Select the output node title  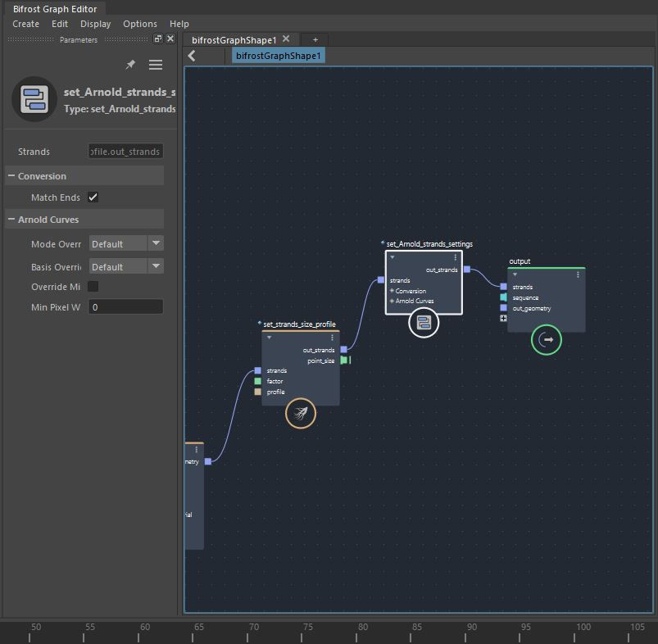tap(520, 261)
